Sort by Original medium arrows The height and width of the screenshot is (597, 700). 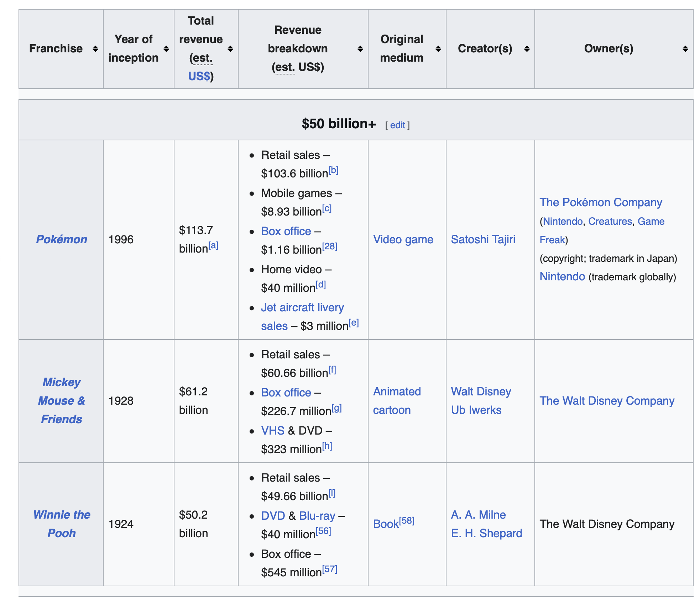[438, 49]
